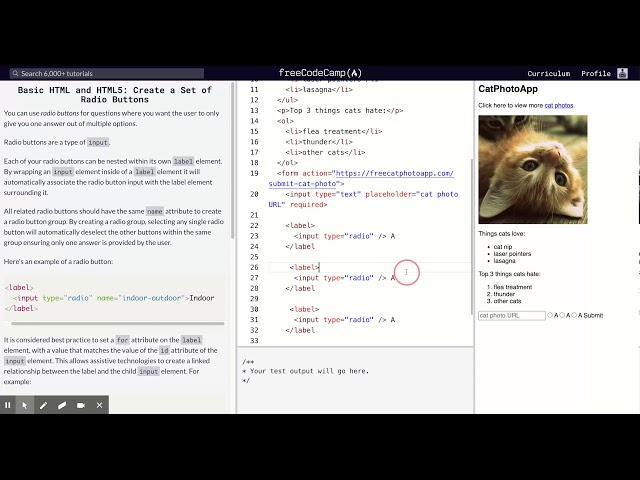Select the cursor pointer tool in recording toolbar
The width and height of the screenshot is (640, 480).
tap(24, 405)
